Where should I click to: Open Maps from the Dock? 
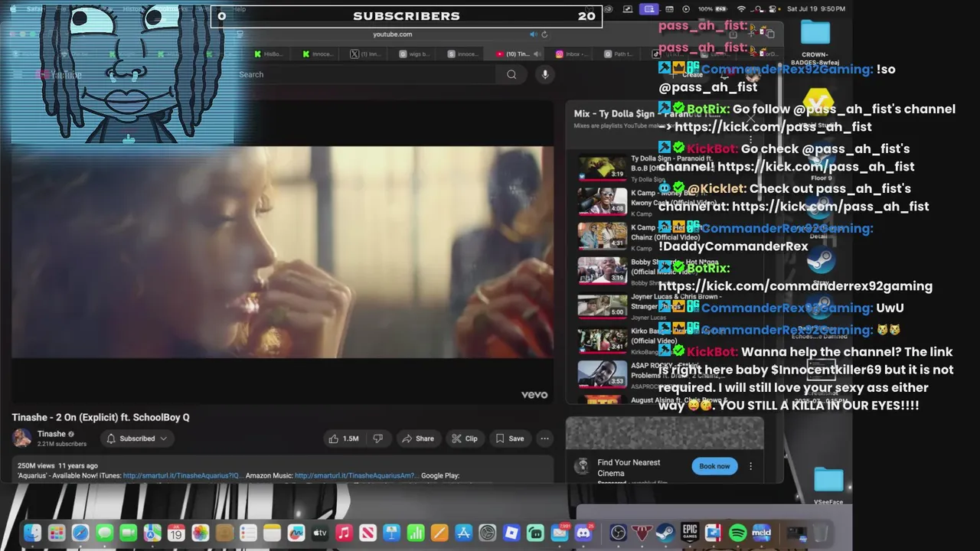click(x=152, y=533)
